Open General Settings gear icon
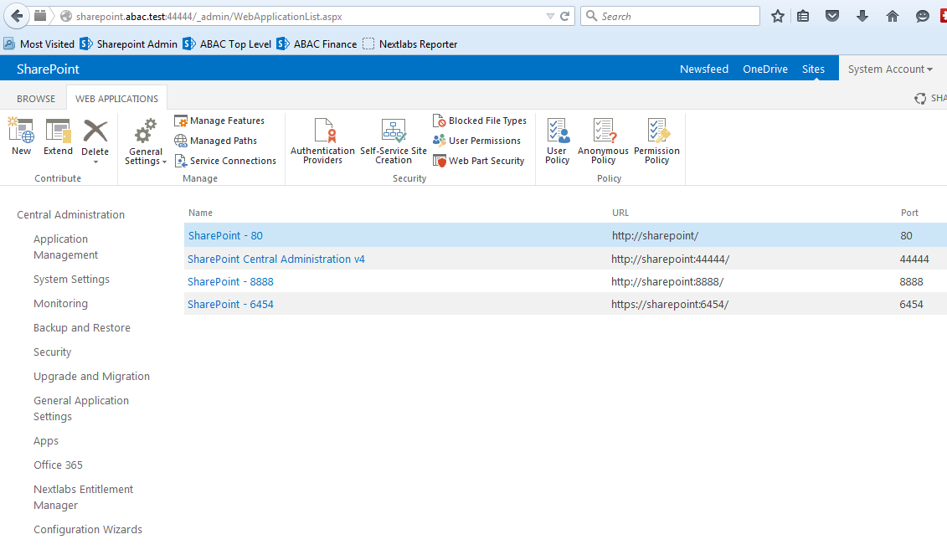This screenshot has width=947, height=560. coord(145,131)
